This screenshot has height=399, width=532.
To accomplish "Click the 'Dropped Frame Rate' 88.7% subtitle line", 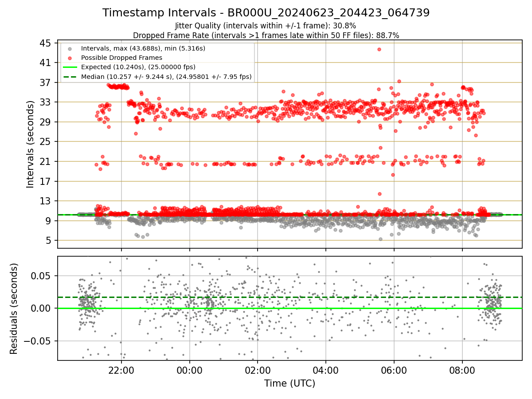I will pyautogui.click(x=266, y=35).
